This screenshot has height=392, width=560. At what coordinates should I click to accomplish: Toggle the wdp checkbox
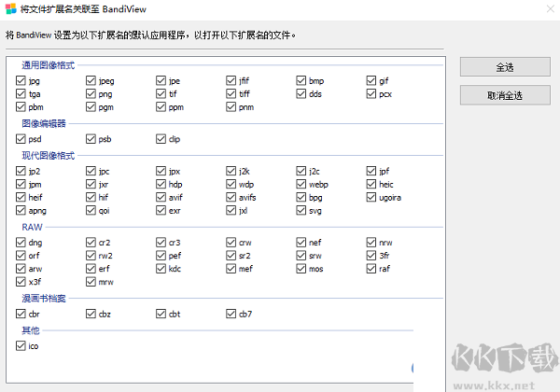pyautogui.click(x=231, y=184)
